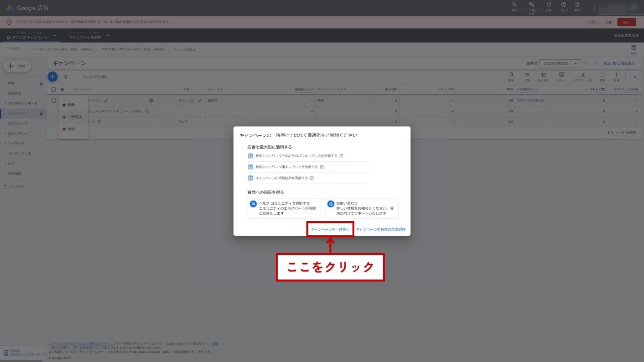The width and height of the screenshot is (644, 362).
Task: Click キャンペーンを一時停止 in dialog
Action: point(330,229)
